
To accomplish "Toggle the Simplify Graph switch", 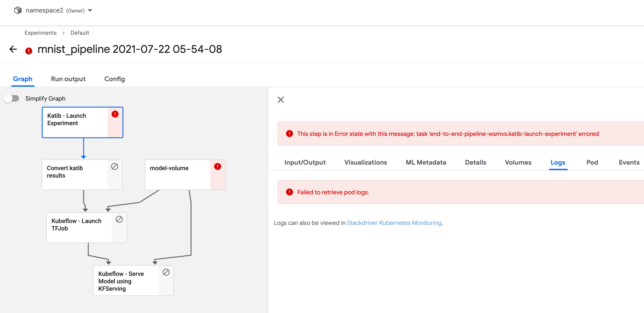I will (x=12, y=99).
